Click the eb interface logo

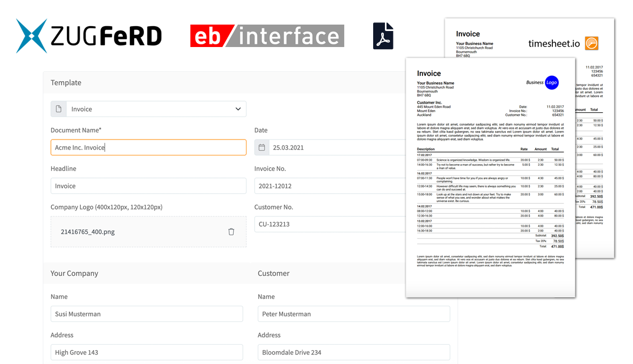tap(267, 36)
